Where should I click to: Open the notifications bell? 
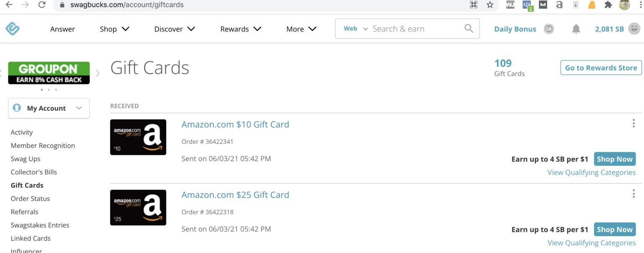(576, 29)
